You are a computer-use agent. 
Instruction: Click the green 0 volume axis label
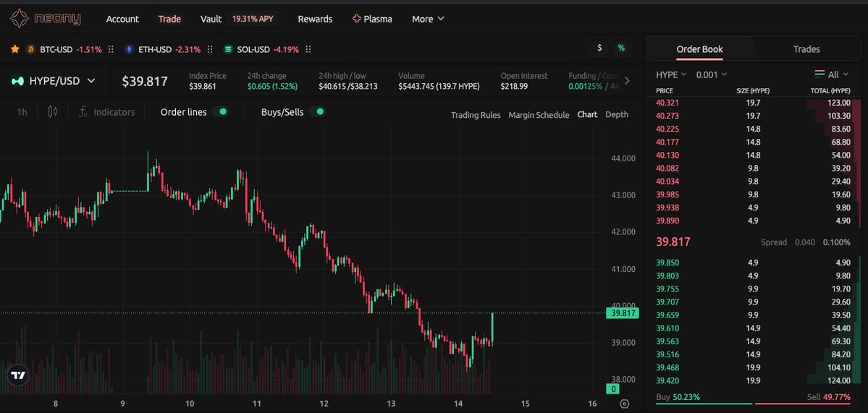pyautogui.click(x=612, y=389)
